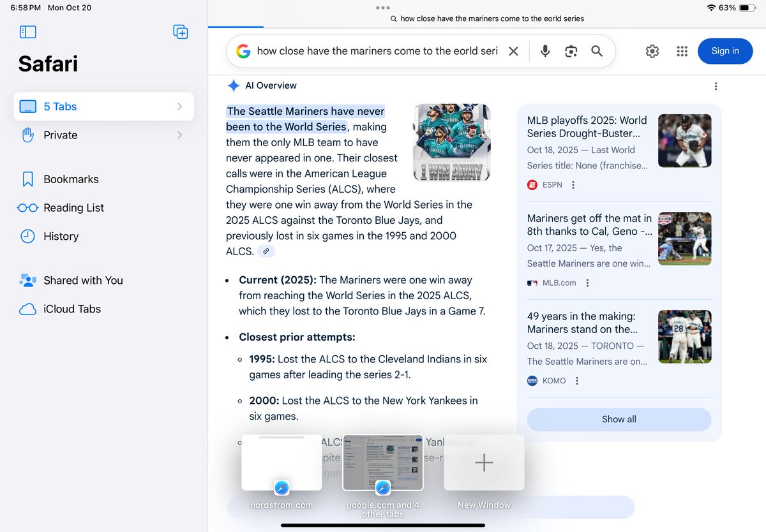
Task: Tap the Bookmarks book icon
Action: (x=27, y=179)
